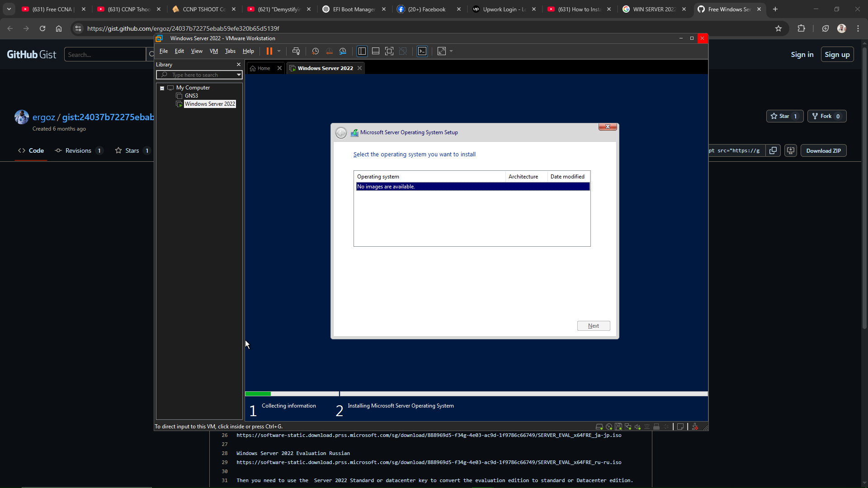The width and height of the screenshot is (868, 488).
Task: Select GNS3 in the library tree
Action: tap(191, 96)
